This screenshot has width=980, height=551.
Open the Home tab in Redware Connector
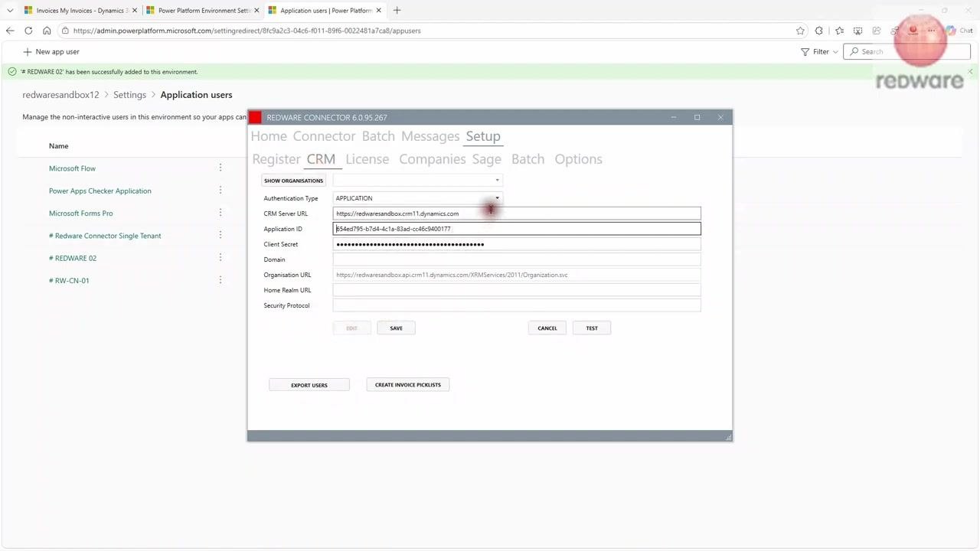click(x=269, y=136)
